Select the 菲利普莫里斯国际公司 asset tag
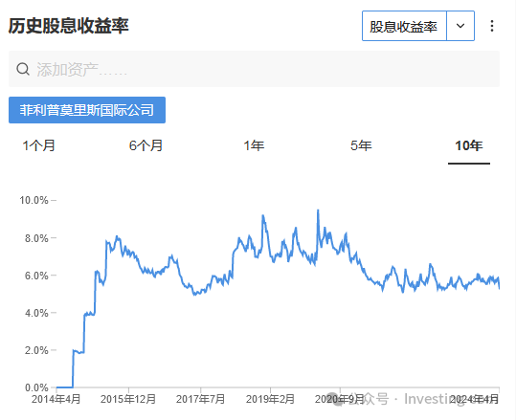Image resolution: width=516 pixels, height=420 pixels. pos(87,110)
